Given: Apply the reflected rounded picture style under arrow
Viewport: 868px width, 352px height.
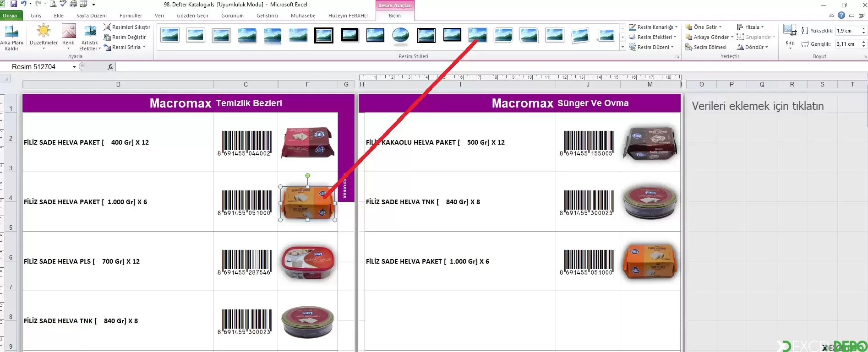Looking at the screenshot, I should coord(478,35).
